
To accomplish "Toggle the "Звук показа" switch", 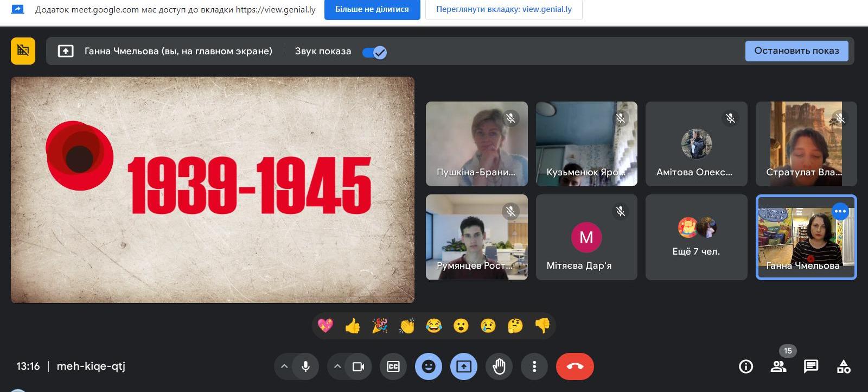I will pyautogui.click(x=374, y=52).
